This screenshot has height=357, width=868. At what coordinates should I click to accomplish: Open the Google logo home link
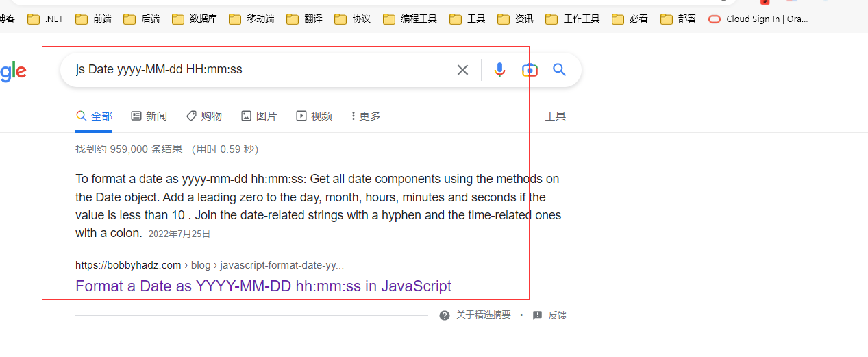pos(13,71)
